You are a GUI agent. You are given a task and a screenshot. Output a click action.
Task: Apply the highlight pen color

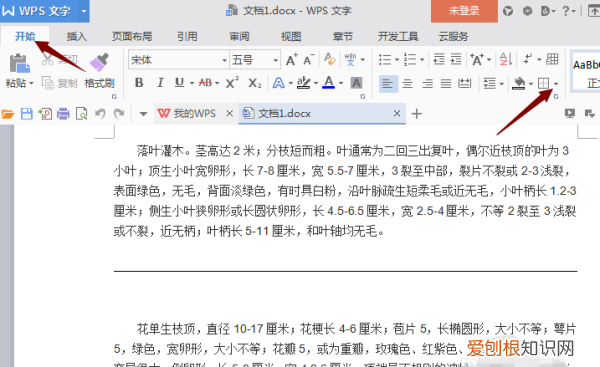tap(304, 83)
